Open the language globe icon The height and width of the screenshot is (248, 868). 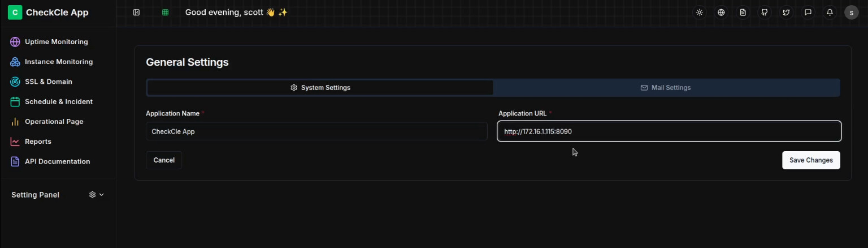[721, 12]
